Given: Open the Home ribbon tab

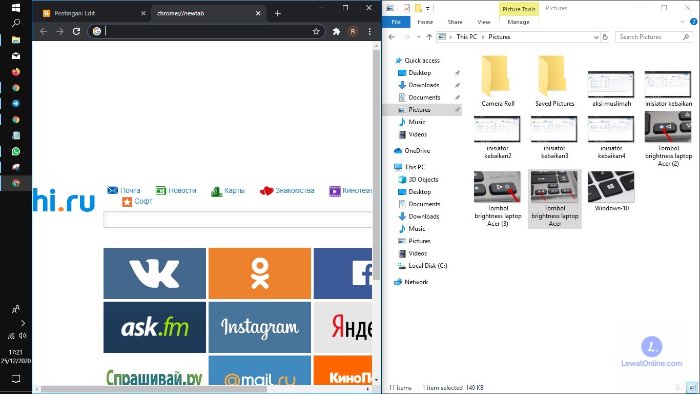Looking at the screenshot, I should [425, 22].
